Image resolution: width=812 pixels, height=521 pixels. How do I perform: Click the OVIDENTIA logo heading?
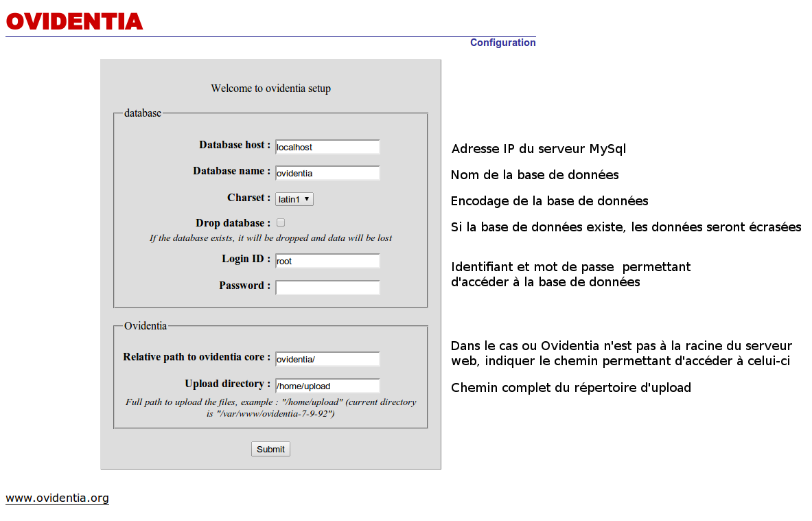74,21
